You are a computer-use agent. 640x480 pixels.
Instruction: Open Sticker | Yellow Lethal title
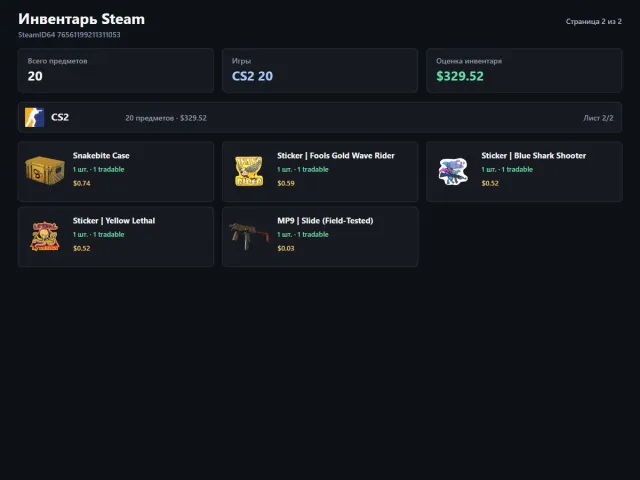pyautogui.click(x=114, y=221)
